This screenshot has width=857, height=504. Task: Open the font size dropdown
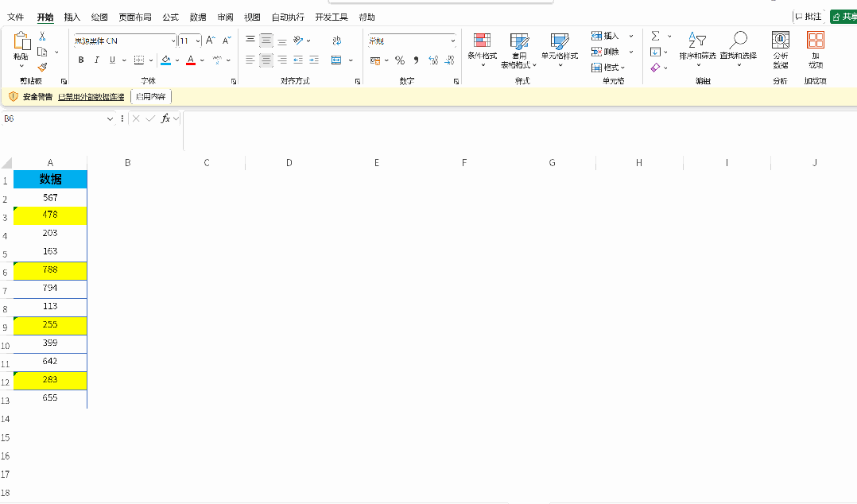coord(198,41)
